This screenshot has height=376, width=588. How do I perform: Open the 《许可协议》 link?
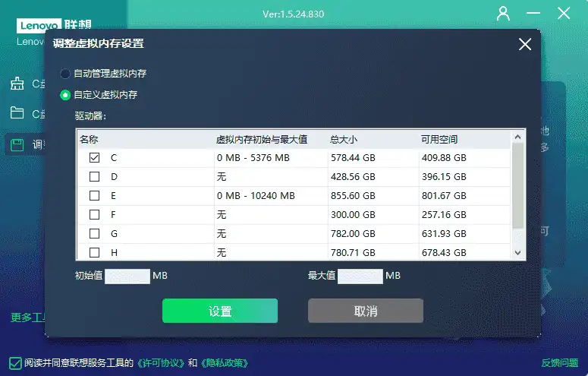[161, 363]
